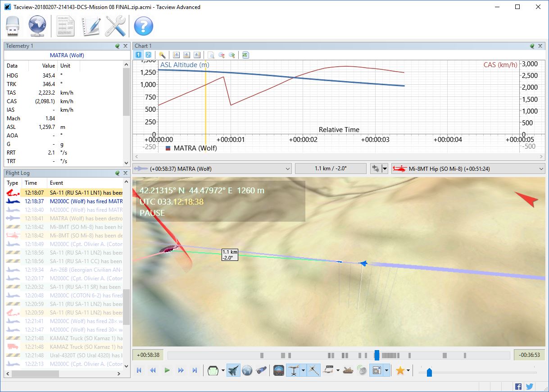The width and height of the screenshot is (549, 392).
Task: Open the star bookmarks dropdown arrow
Action: 408,370
